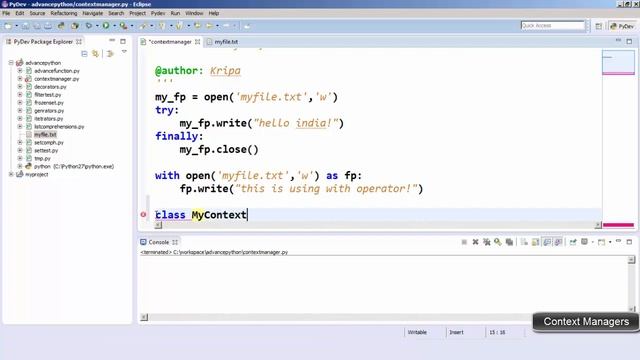Maximize the editor area

point(629,41)
